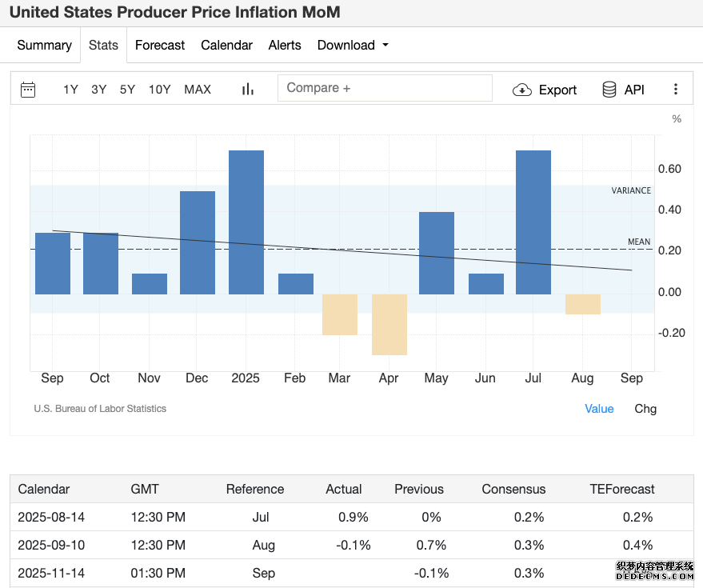Open the Alerts tab
This screenshot has height=588, width=703.
click(285, 45)
